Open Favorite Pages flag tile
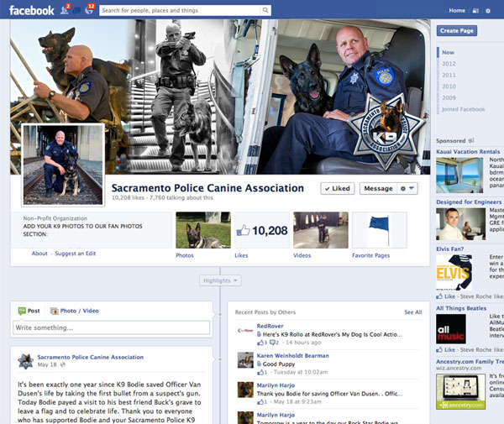This screenshot has width=504, height=424. click(x=380, y=230)
